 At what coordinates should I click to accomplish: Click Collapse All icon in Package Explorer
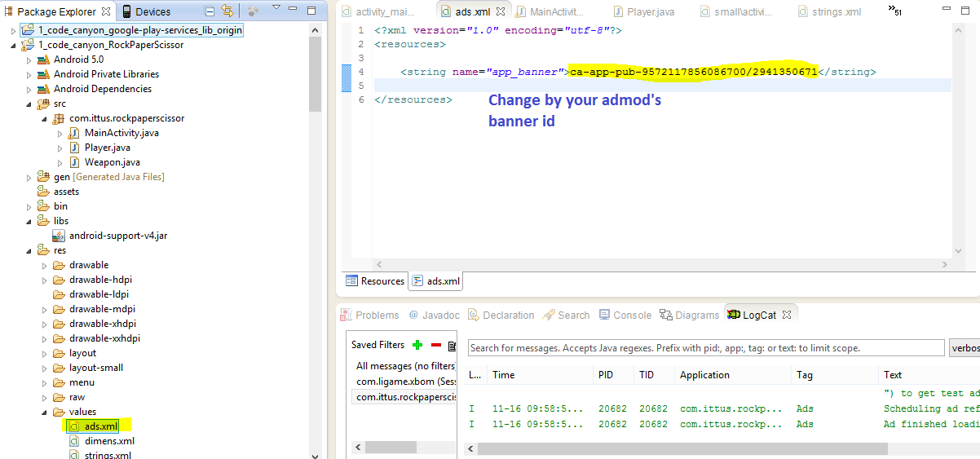coord(210,11)
